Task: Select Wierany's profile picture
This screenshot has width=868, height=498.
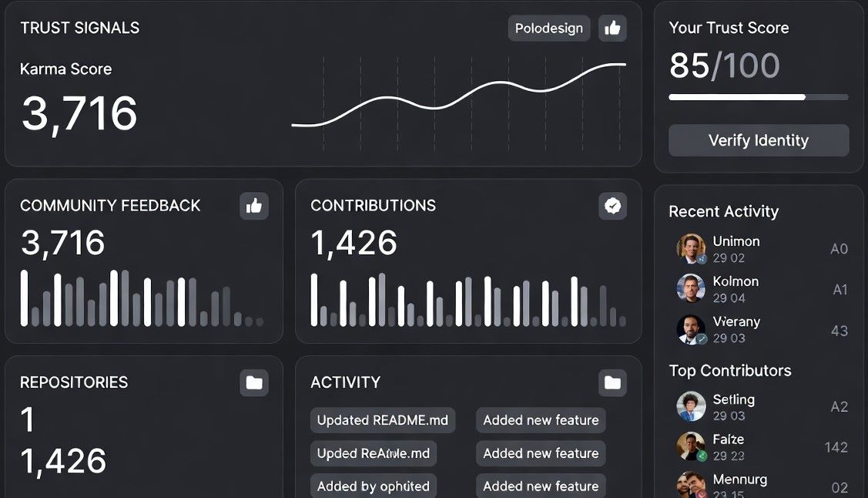Action: (691, 329)
